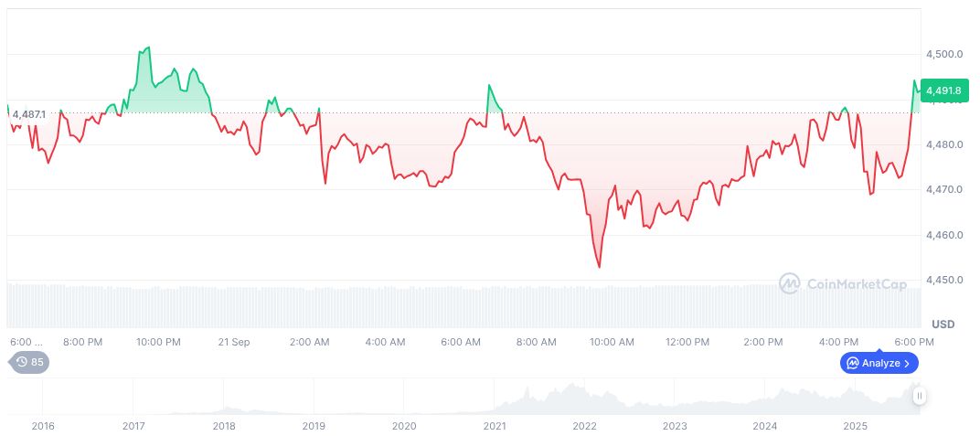Click the 21 Sep date axis label
Screen dimensions: 980x436
pos(234,342)
